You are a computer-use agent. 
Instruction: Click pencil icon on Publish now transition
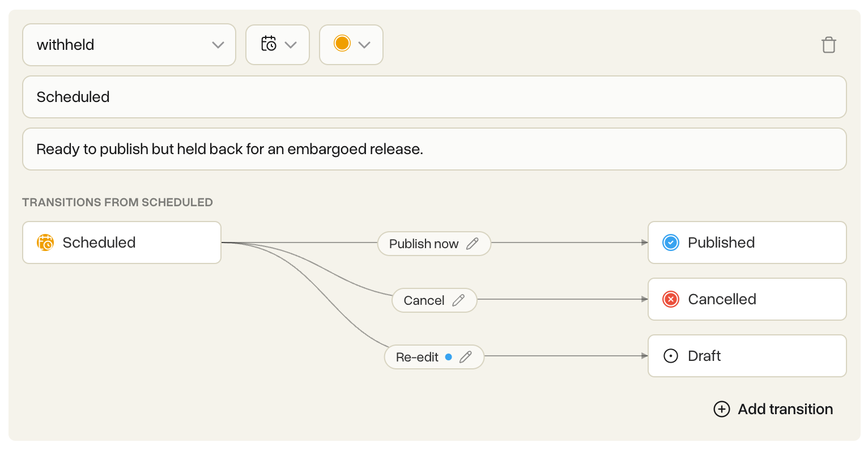472,244
